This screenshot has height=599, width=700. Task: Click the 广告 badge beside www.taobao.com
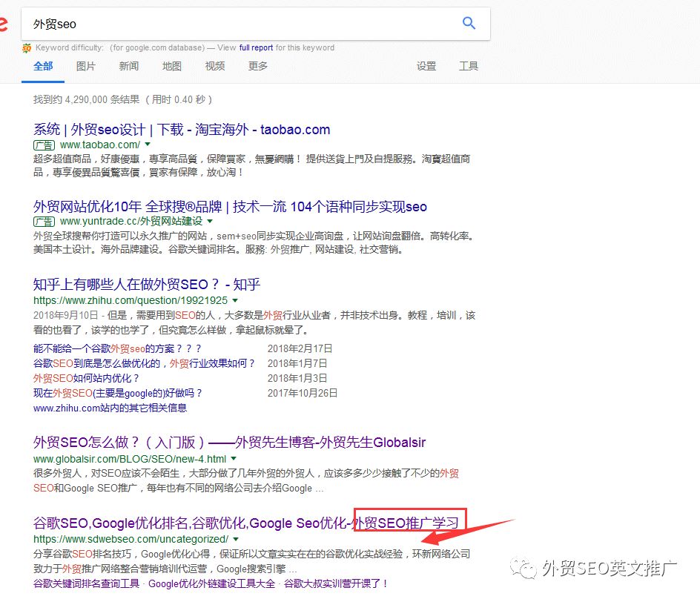pyautogui.click(x=44, y=145)
